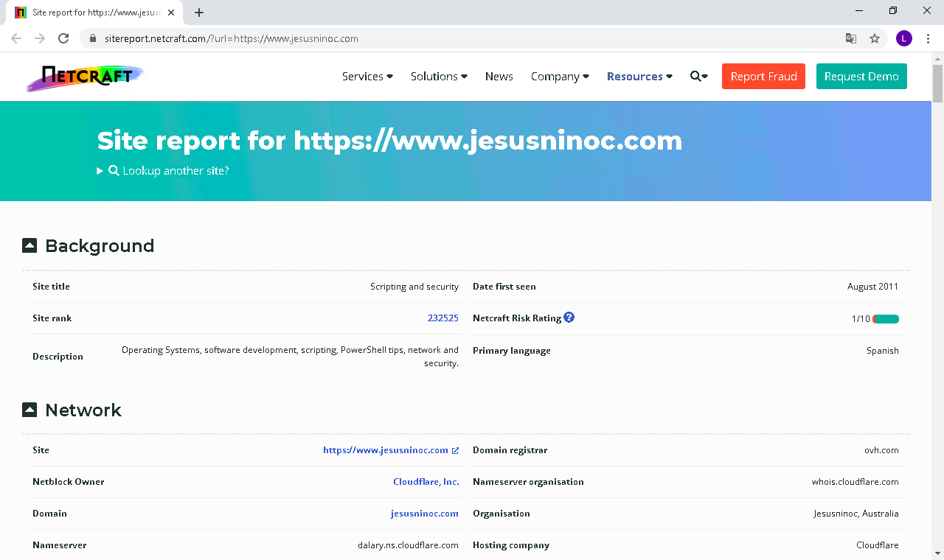This screenshot has height=560, width=944.
Task: Open the user profile avatar
Action: point(903,38)
